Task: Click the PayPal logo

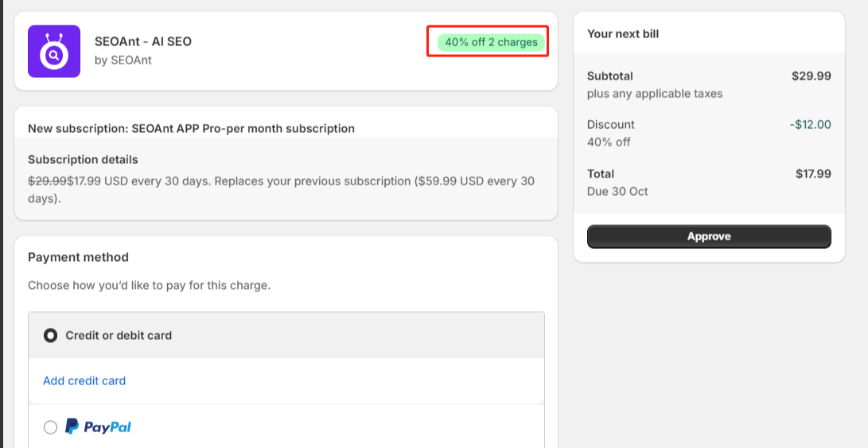Action: pyautogui.click(x=98, y=427)
